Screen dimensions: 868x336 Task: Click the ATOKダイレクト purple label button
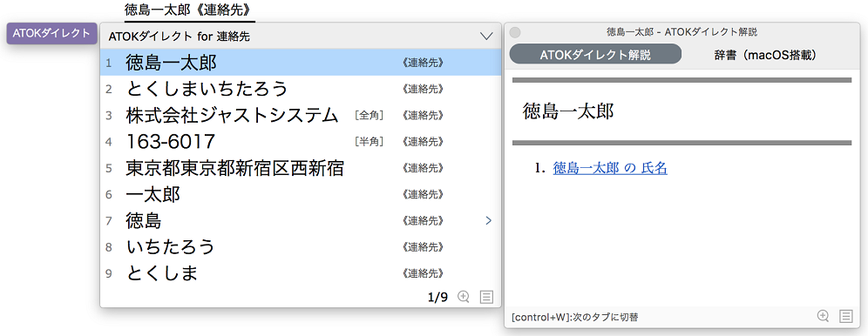(51, 33)
